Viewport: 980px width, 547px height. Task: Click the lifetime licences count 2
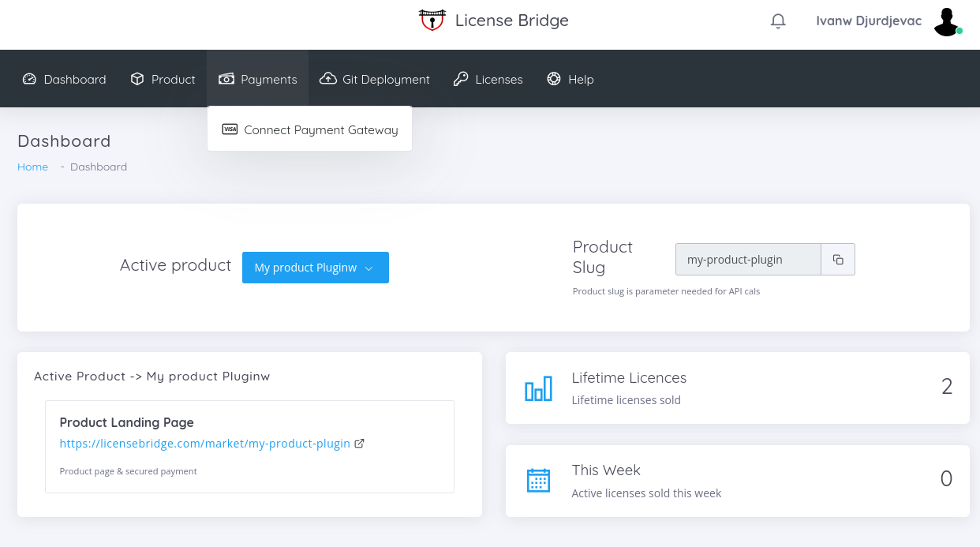click(x=947, y=387)
